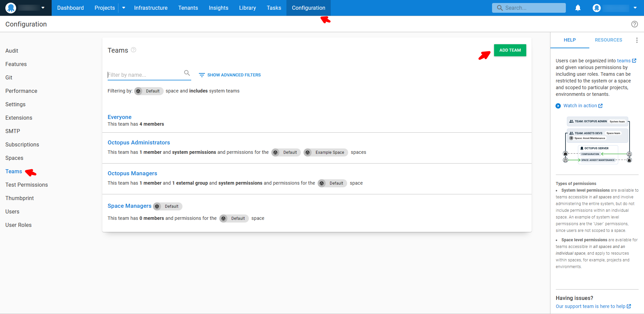Click Default chip in Octopus Administrators row
This screenshot has width=644, height=314.
pos(286,152)
